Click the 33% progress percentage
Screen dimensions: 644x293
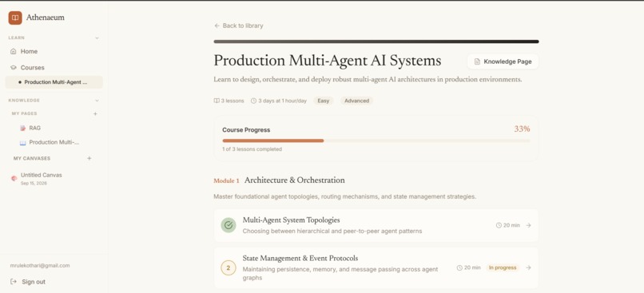[x=522, y=129]
